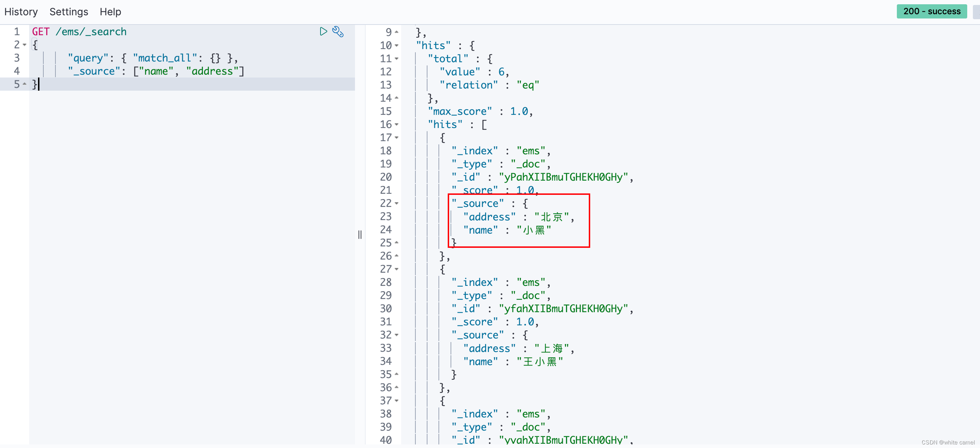Click the 200 - success status badge
The image size is (980, 448).
click(x=932, y=11)
